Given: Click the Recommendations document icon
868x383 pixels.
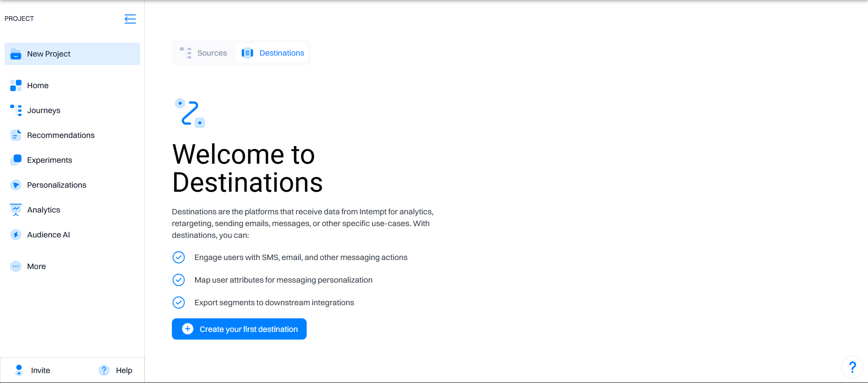Looking at the screenshot, I should tap(16, 135).
